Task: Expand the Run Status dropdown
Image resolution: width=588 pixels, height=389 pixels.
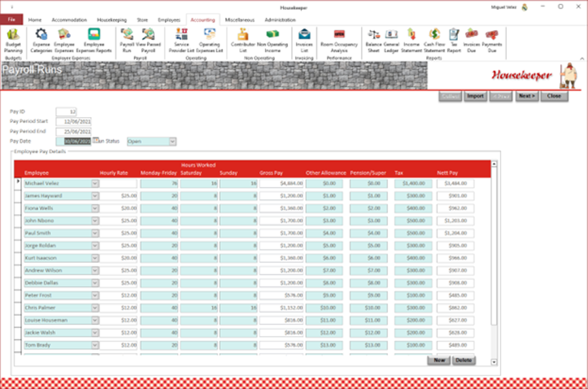Action: coord(172,141)
